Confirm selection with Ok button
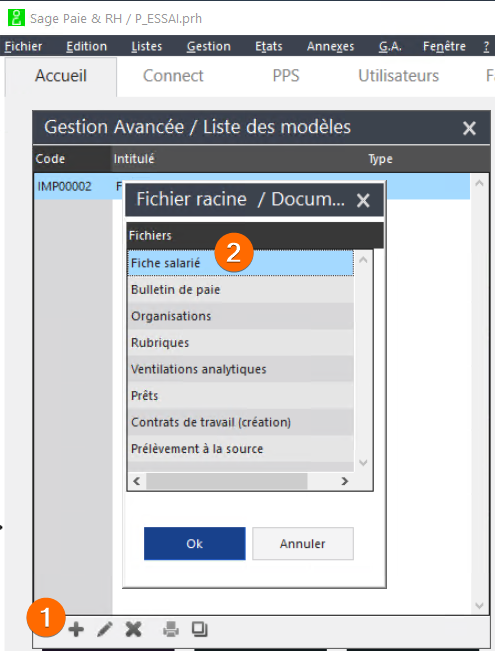 coord(195,543)
